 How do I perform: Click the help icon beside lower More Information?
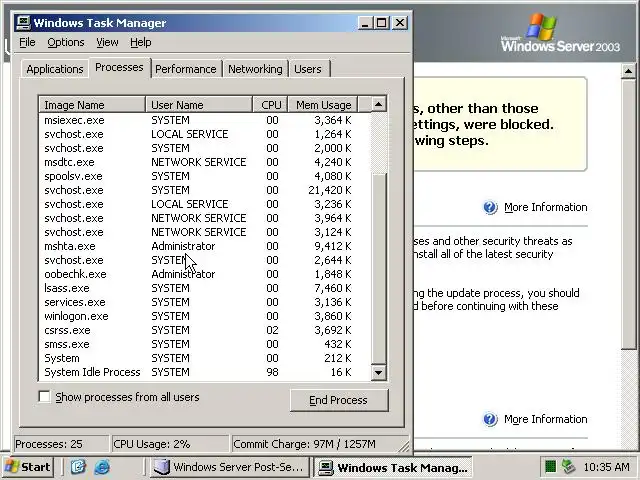tap(490, 419)
